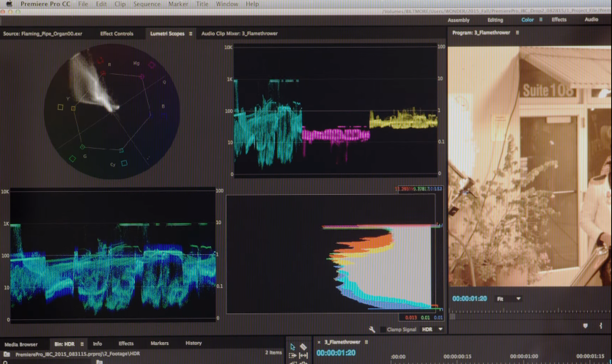Open the Help menu
The image size is (612, 364).
252,4
